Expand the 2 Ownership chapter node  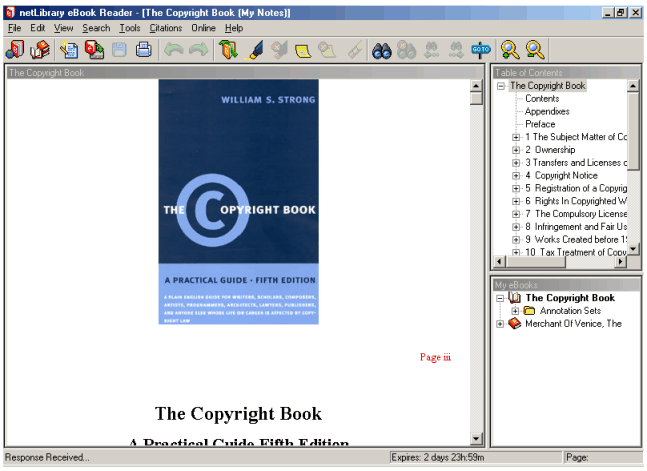click(x=516, y=150)
